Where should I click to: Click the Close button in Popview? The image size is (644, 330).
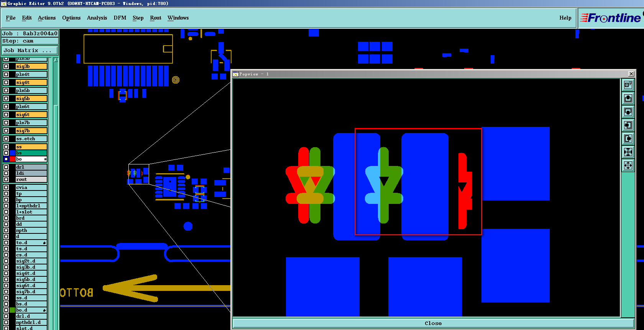433,323
